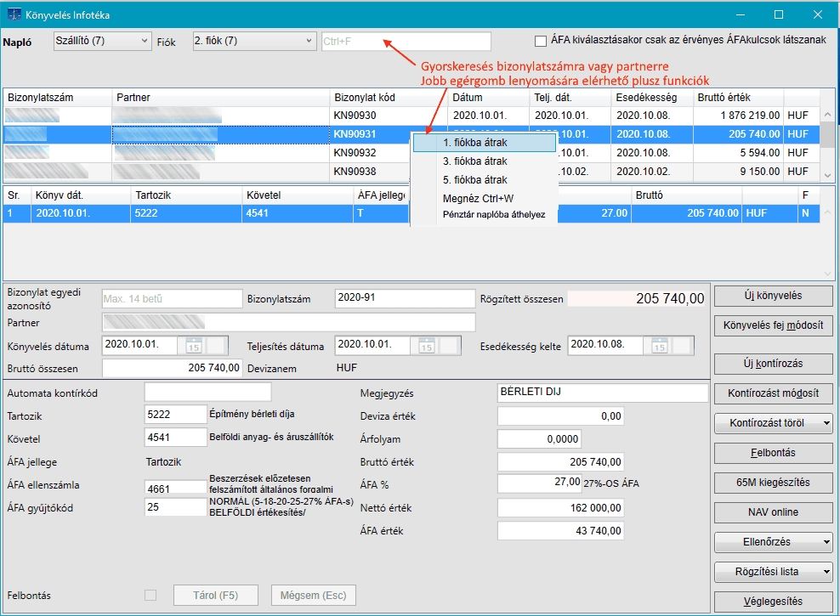Click the Követel field with 4541
Screen dimensions: 840x616
click(x=176, y=438)
